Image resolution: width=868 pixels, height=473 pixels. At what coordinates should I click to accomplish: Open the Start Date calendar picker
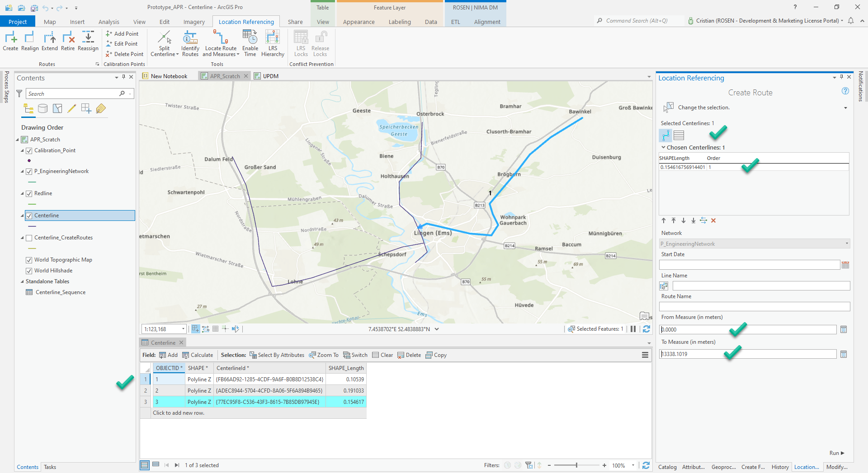845,265
